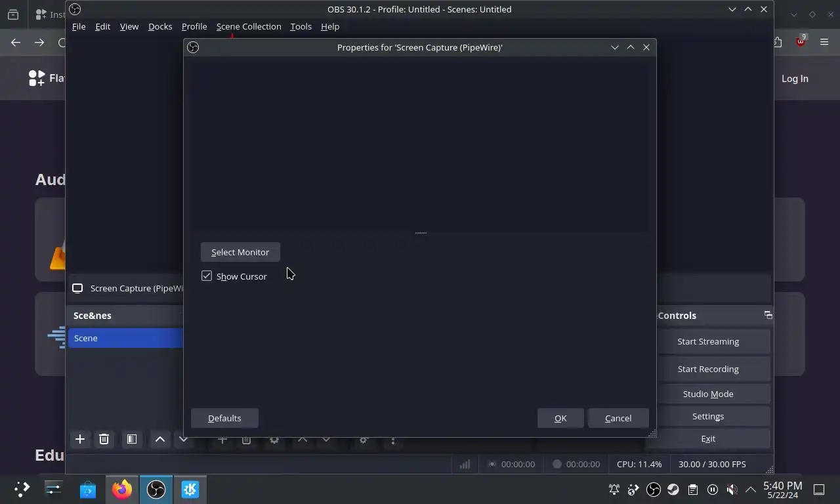
Task: Open the Edit menu in OBS
Action: pos(102,26)
